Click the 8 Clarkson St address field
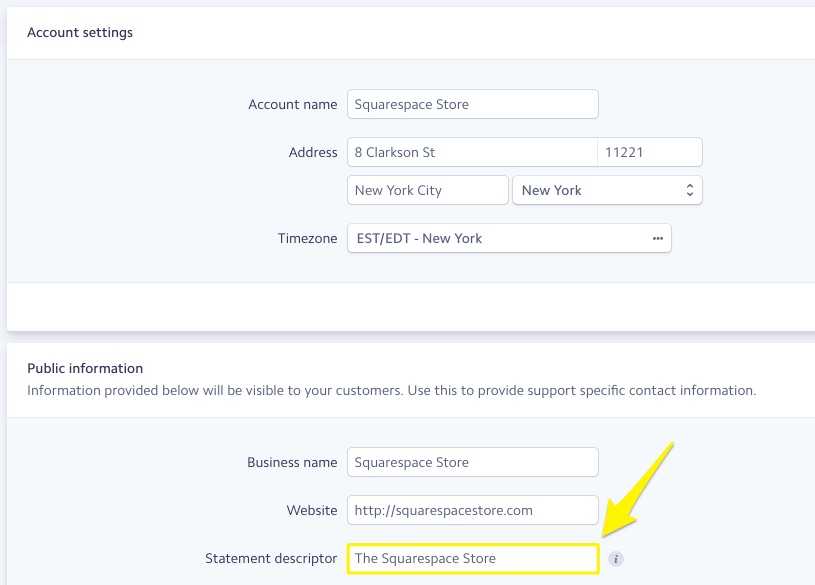Screen dimensions: 815x585 (x=471, y=153)
